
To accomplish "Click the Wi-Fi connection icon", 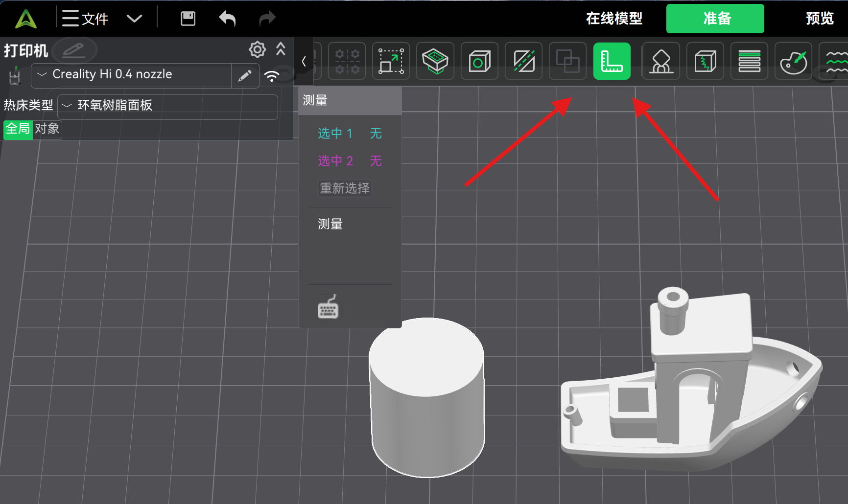I will click(x=272, y=76).
